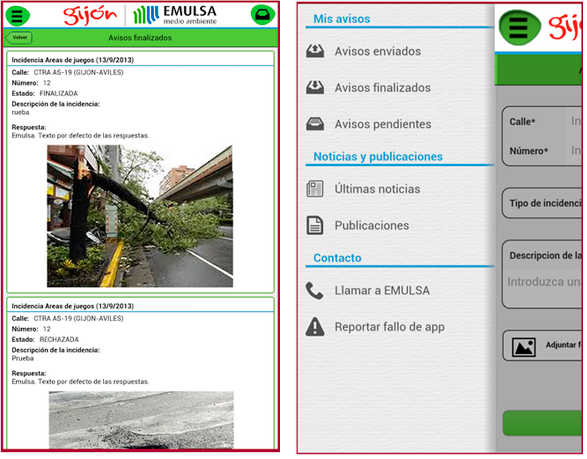The image size is (587, 459).
Task: Click the newspaper icon for Últimas noticias
Action: pos(315,189)
